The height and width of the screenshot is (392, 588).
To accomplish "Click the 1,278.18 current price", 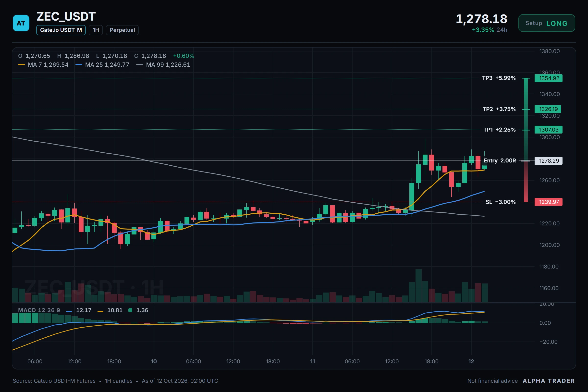I will (481, 19).
